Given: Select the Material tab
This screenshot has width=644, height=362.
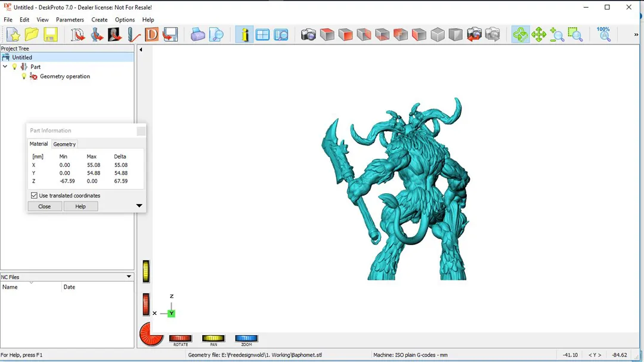Looking at the screenshot, I should click(39, 144).
